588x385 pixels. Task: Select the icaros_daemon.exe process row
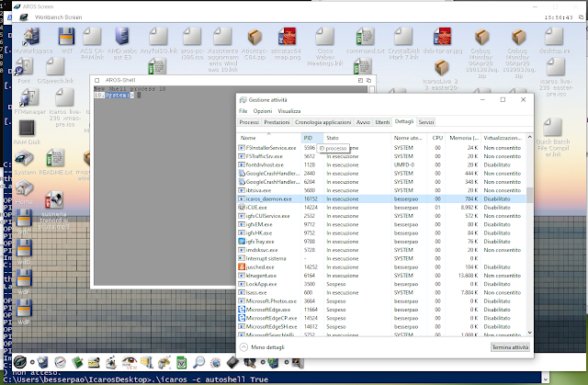(381, 199)
